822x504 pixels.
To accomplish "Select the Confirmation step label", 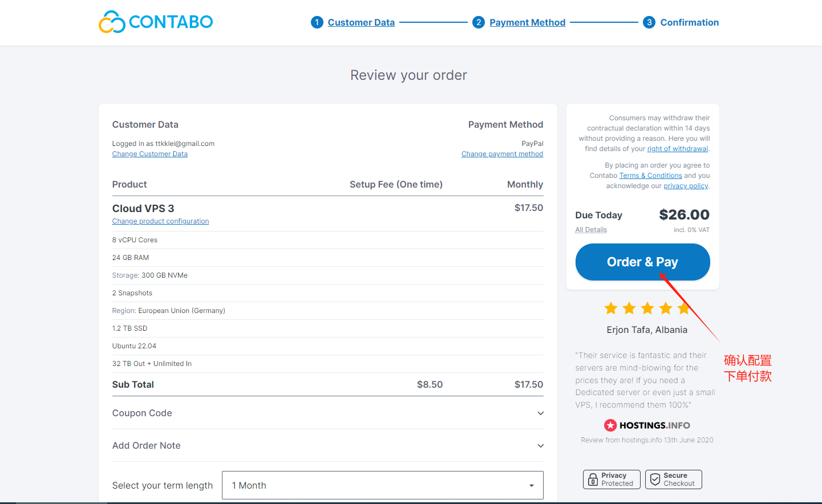I will tap(690, 22).
